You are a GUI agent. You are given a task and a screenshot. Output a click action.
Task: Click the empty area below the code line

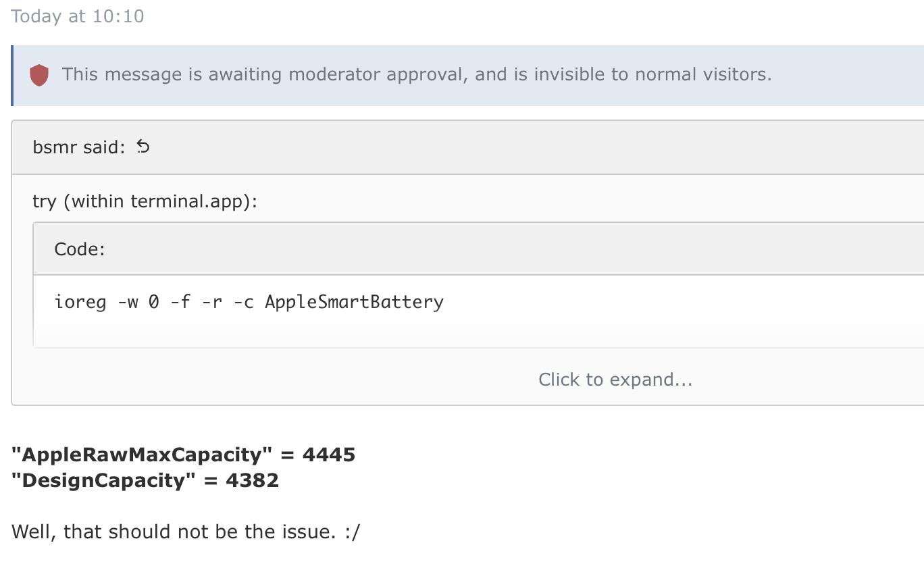pos(405,331)
